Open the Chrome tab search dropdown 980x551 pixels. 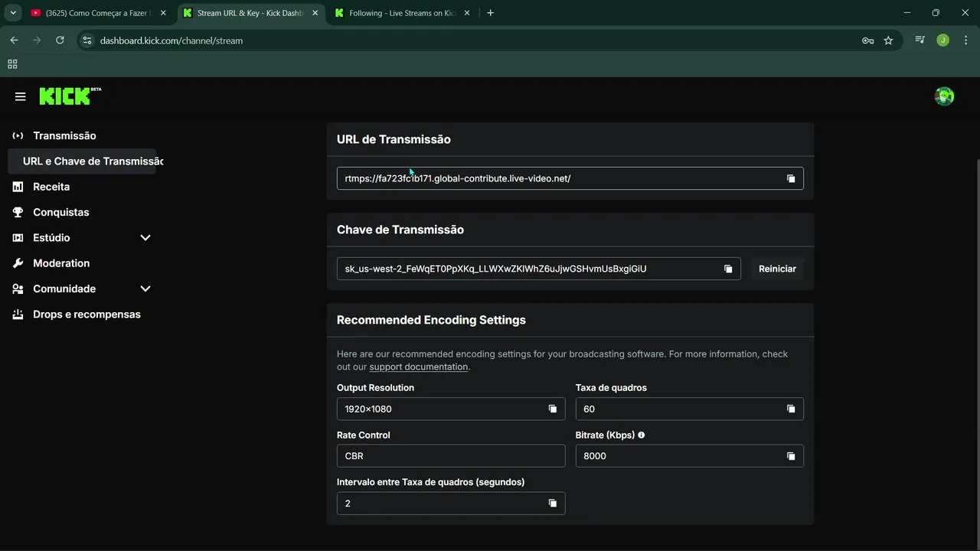(x=13, y=13)
